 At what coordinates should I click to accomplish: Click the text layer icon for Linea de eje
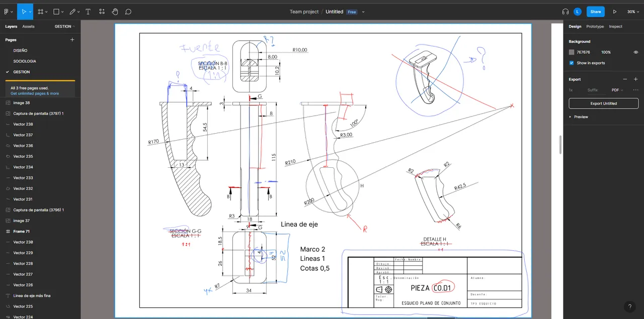(8, 296)
